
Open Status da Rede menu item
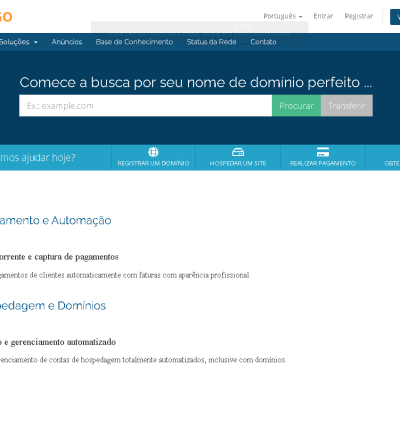coord(211,42)
